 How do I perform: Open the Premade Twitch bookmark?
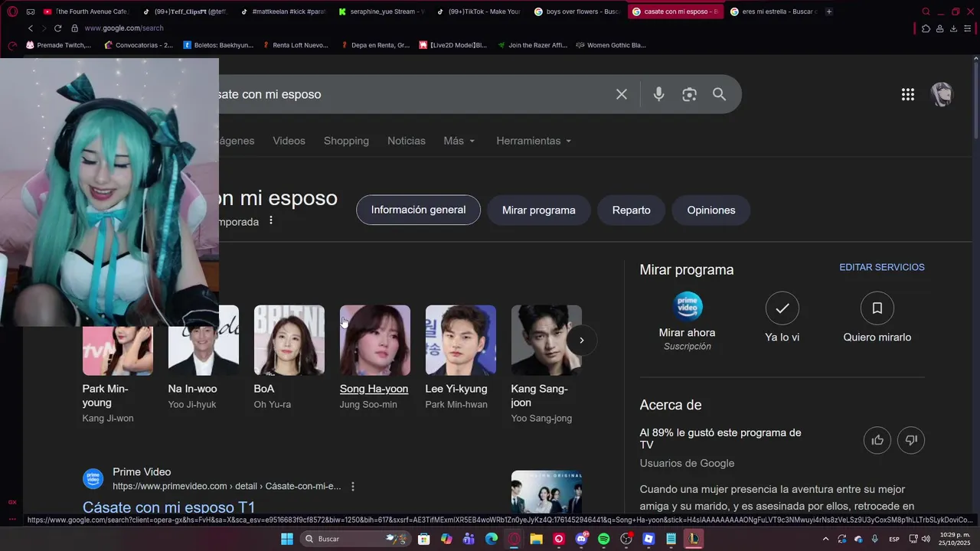pyautogui.click(x=58, y=45)
